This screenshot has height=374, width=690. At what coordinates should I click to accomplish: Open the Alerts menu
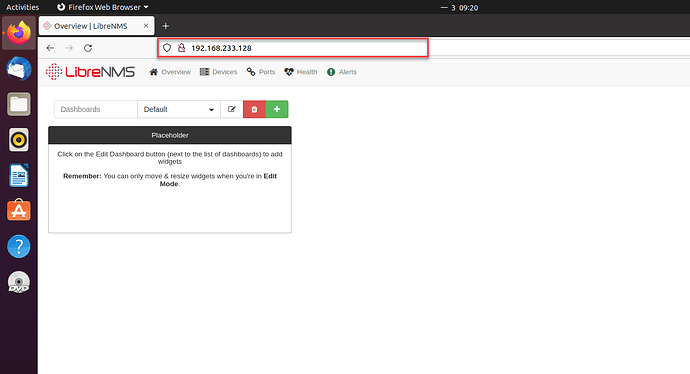tap(342, 72)
